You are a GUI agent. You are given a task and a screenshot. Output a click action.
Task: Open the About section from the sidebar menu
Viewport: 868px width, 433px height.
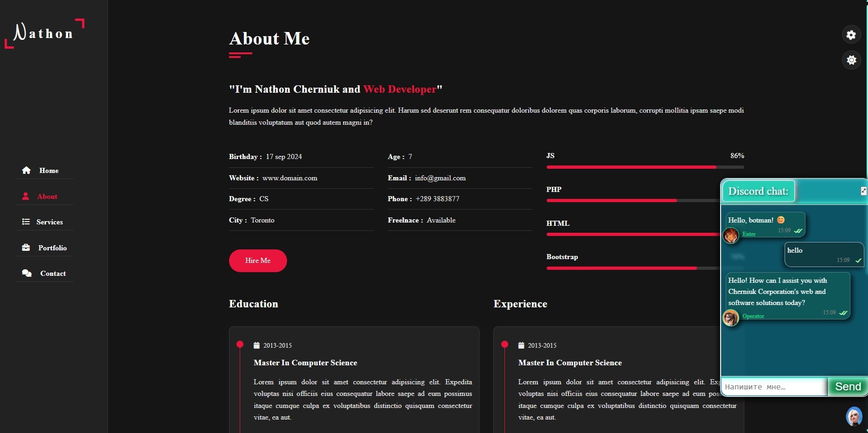click(47, 197)
